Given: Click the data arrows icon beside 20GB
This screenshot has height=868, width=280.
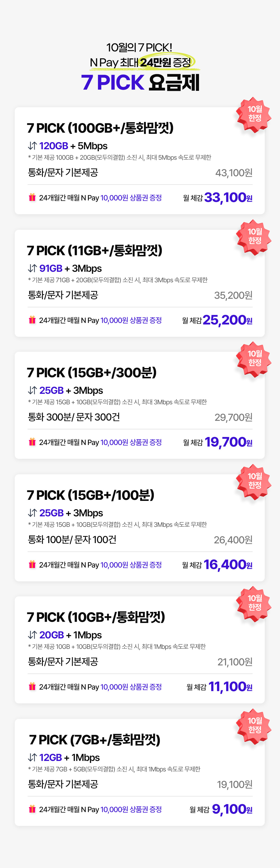Looking at the screenshot, I should (x=32, y=635).
